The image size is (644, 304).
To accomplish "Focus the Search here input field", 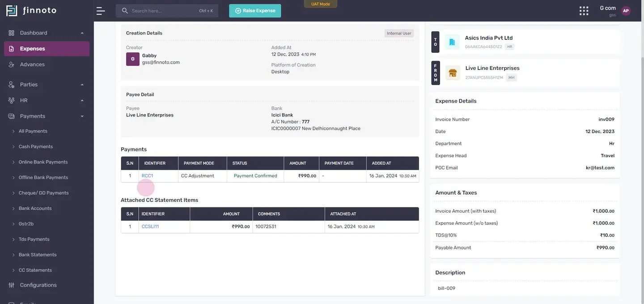I will pos(167,11).
